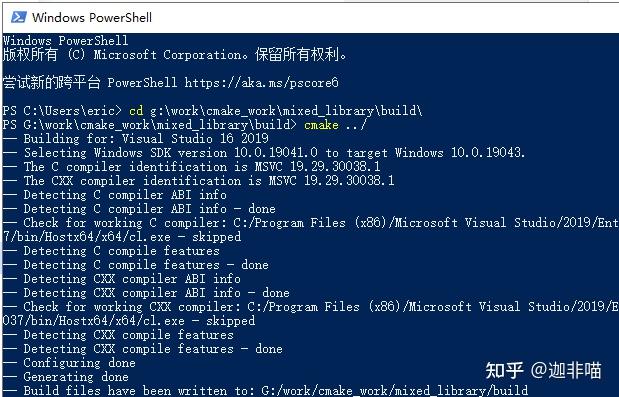Click the yellow cmake command

pos(321,125)
